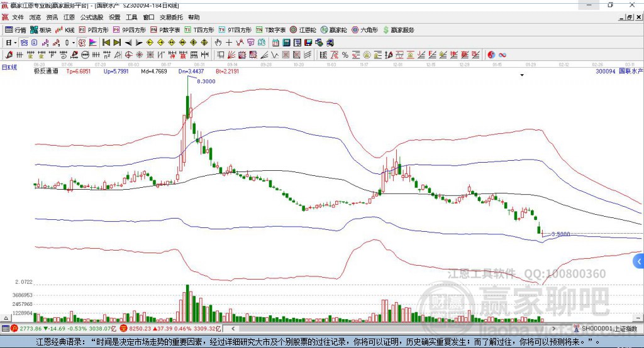The width and height of the screenshot is (644, 348).
Task: Click the blue infinity icon
Action: (x=502, y=55)
